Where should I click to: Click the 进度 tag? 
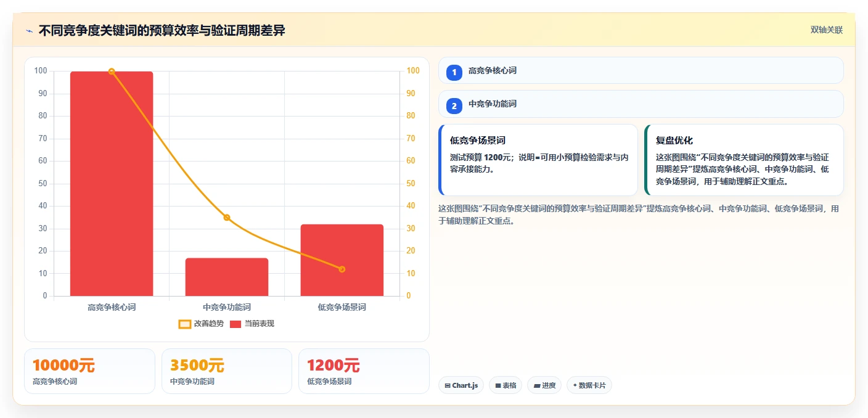coord(544,385)
